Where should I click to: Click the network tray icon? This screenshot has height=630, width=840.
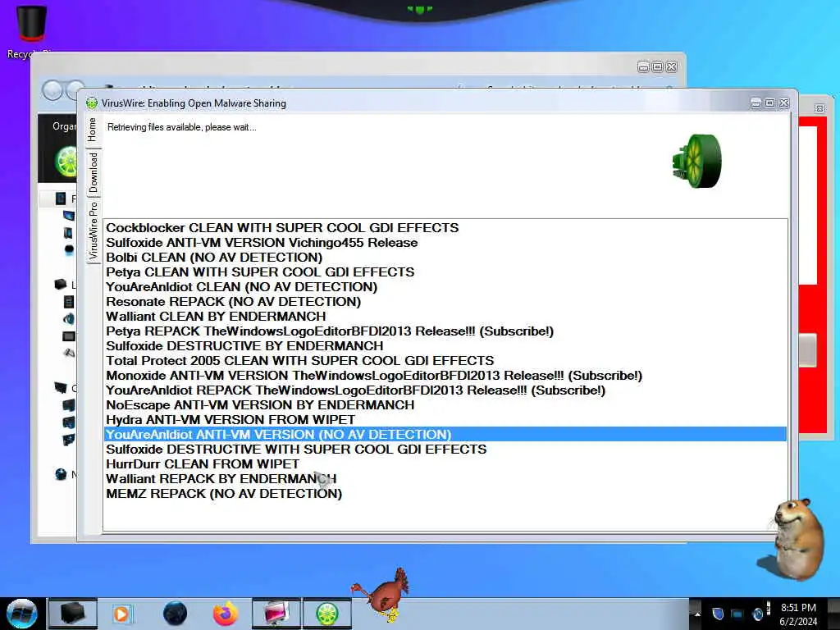pos(737,614)
